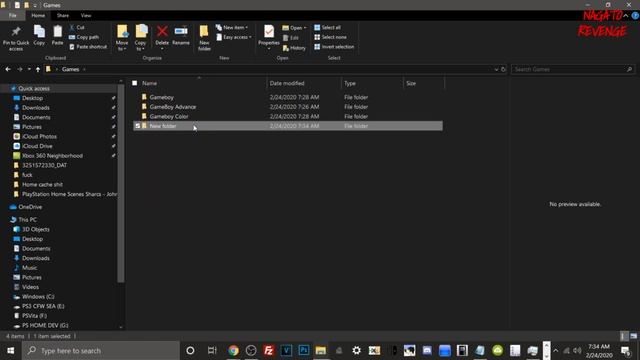This screenshot has height=360, width=640.
Task: Click Quick access in navigation pane
Action: pyautogui.click(x=34, y=89)
